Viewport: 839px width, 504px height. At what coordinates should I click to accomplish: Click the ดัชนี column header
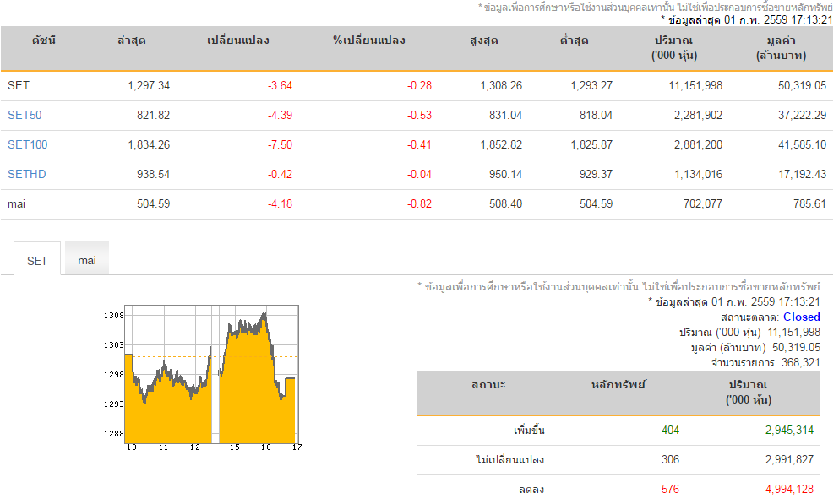click(x=44, y=41)
